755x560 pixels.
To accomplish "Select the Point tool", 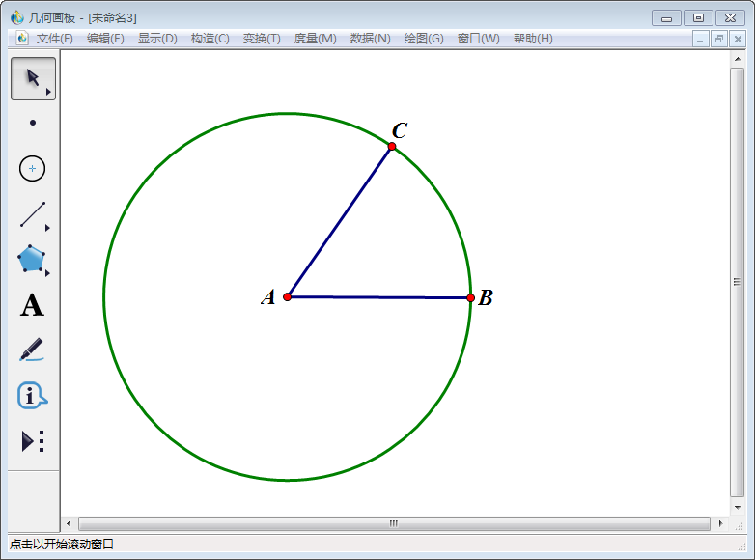I will tap(33, 123).
